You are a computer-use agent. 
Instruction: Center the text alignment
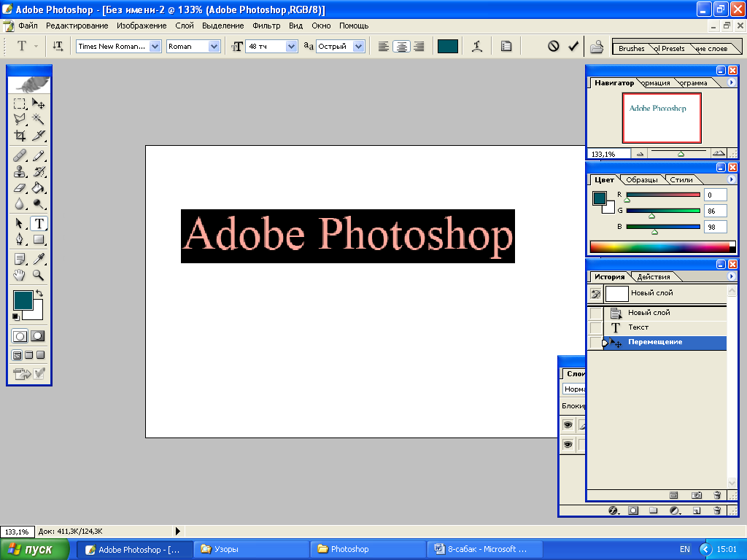point(402,46)
